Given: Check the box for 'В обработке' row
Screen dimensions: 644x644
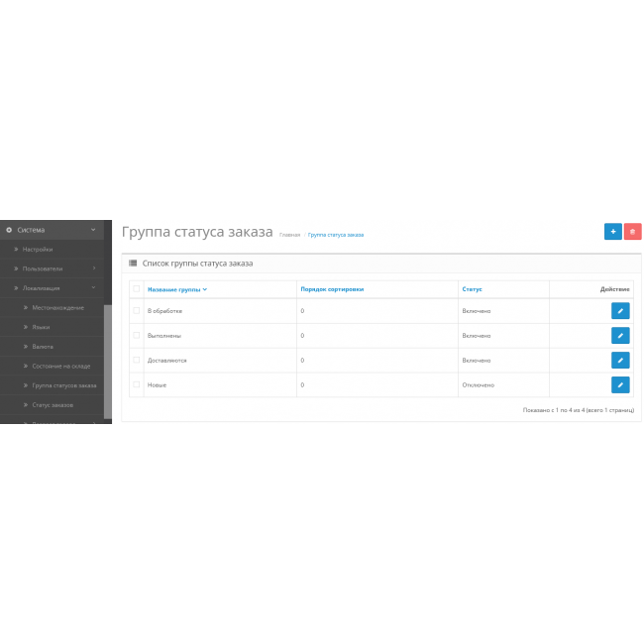Looking at the screenshot, I should click(137, 311).
